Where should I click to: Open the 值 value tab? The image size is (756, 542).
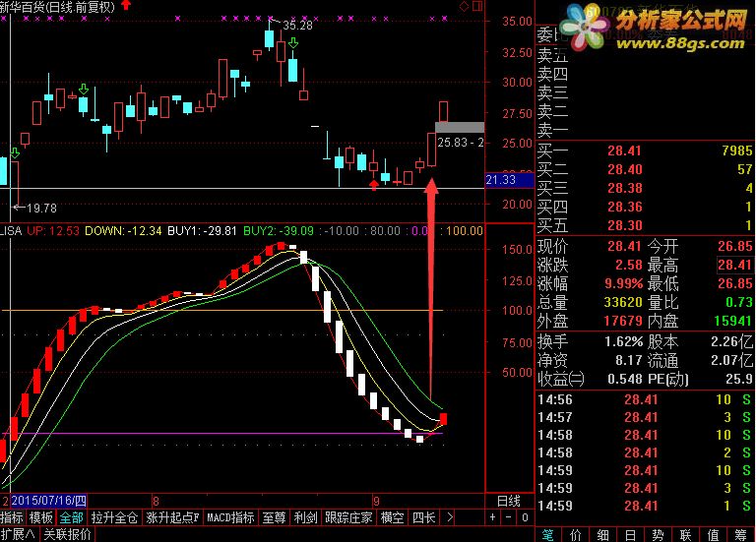pos(713,534)
